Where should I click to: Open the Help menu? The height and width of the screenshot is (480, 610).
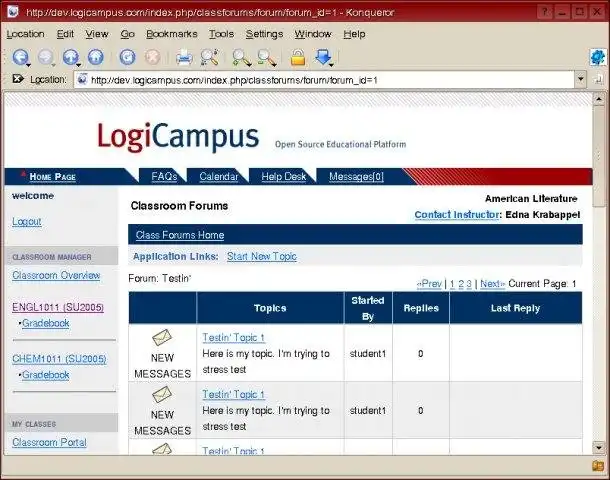click(x=354, y=34)
